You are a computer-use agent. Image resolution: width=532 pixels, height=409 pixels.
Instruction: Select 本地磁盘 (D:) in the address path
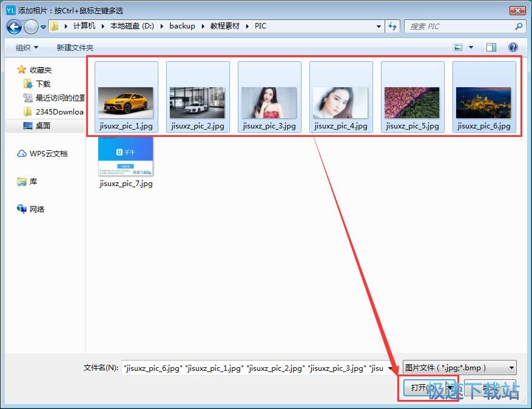[132, 26]
